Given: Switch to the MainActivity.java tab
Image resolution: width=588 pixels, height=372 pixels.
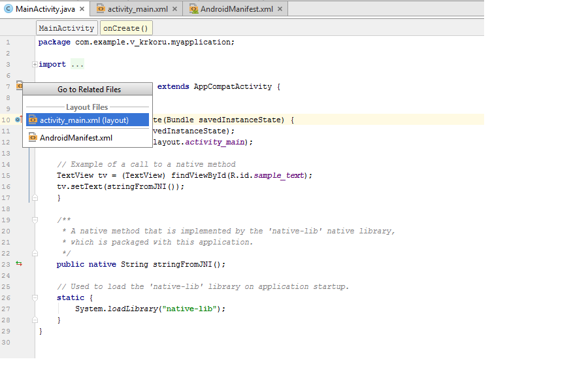Looking at the screenshot, I should [x=45, y=9].
